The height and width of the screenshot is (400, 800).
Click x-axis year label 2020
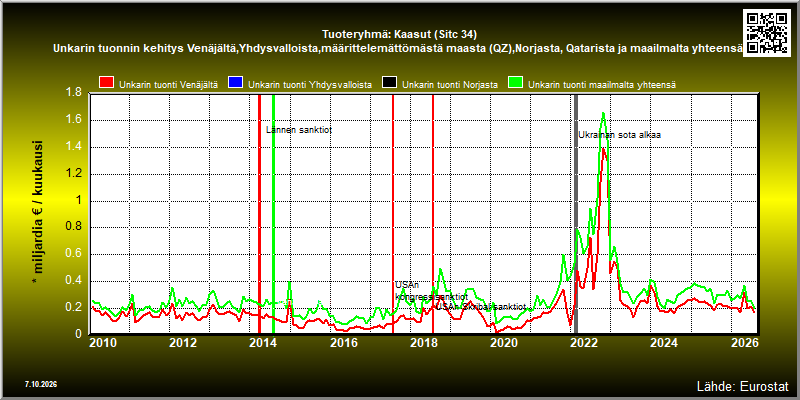pos(504,342)
